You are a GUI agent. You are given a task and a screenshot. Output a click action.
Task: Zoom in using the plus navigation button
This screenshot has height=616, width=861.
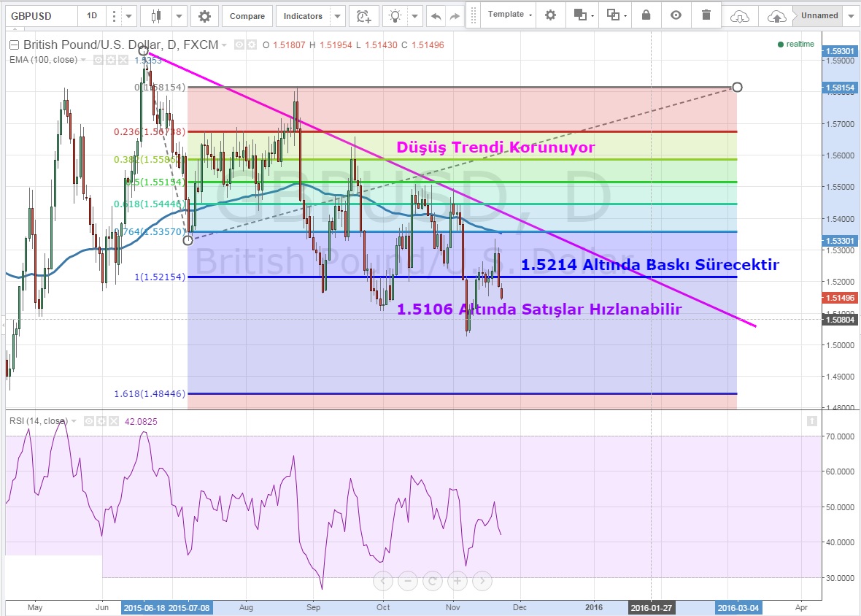[457, 582]
